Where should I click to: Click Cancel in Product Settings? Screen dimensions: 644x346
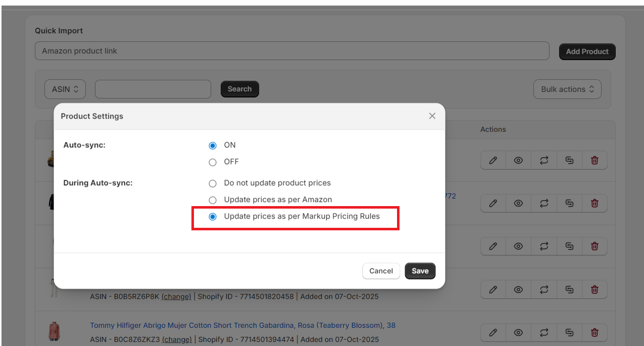point(381,271)
